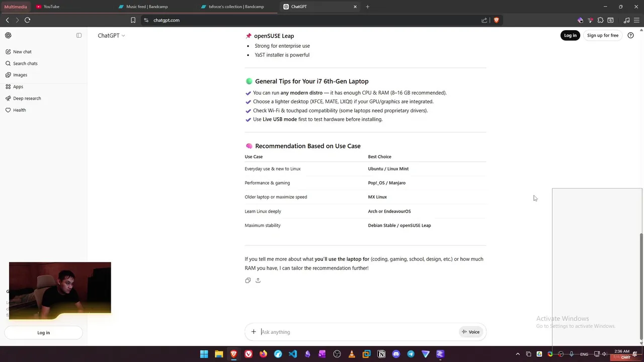
Task: Click Sign up for free button
Action: coord(603,35)
